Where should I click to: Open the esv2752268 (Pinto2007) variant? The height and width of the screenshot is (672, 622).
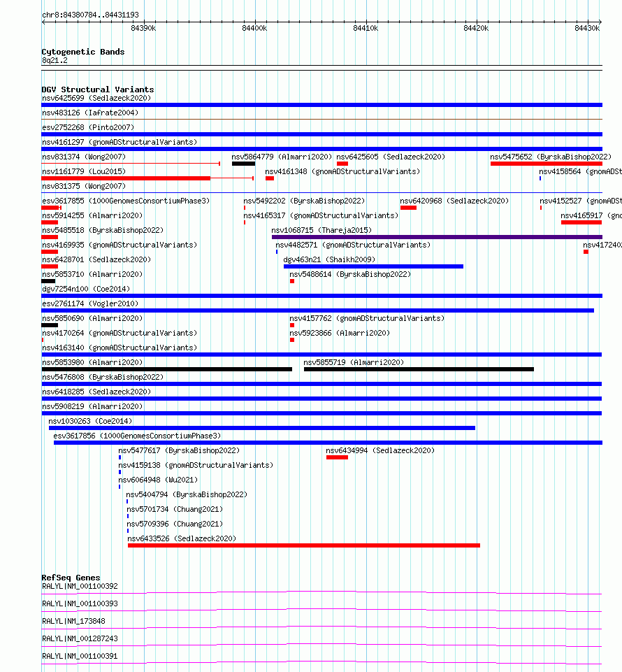pos(88,127)
